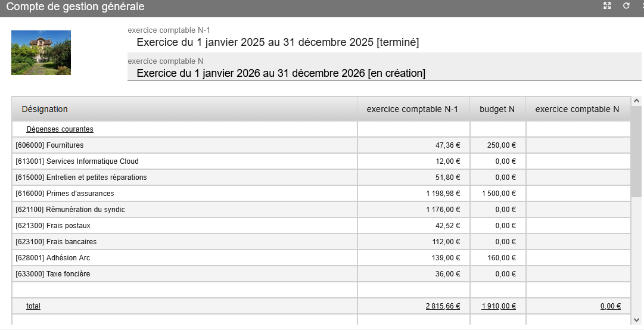The image size is (644, 330).
Task: Click the refresh icon in title bar
Action: click(626, 6)
